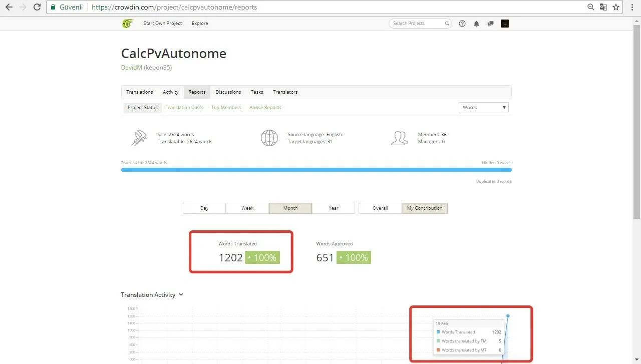Open the Words dropdown
Screen dimensions: 641x364
point(484,108)
